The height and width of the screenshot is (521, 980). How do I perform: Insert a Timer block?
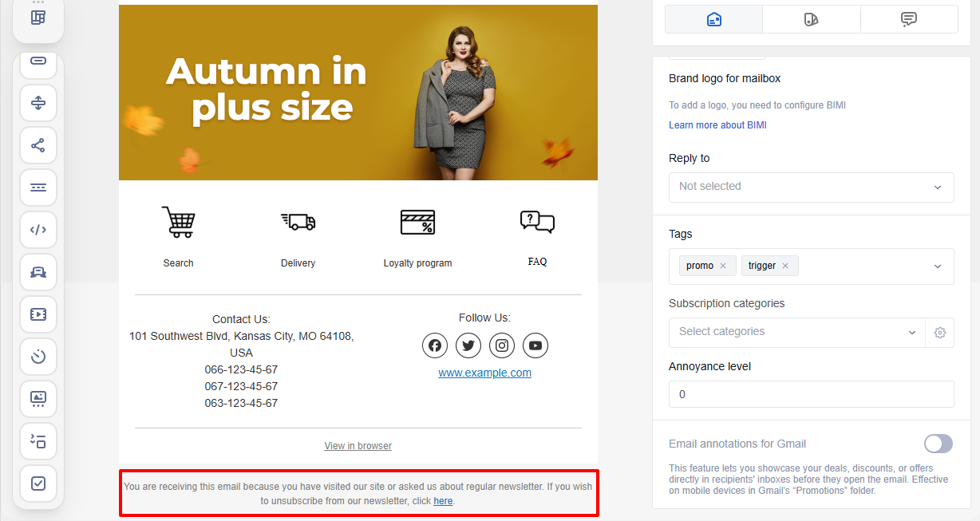pos(38,357)
